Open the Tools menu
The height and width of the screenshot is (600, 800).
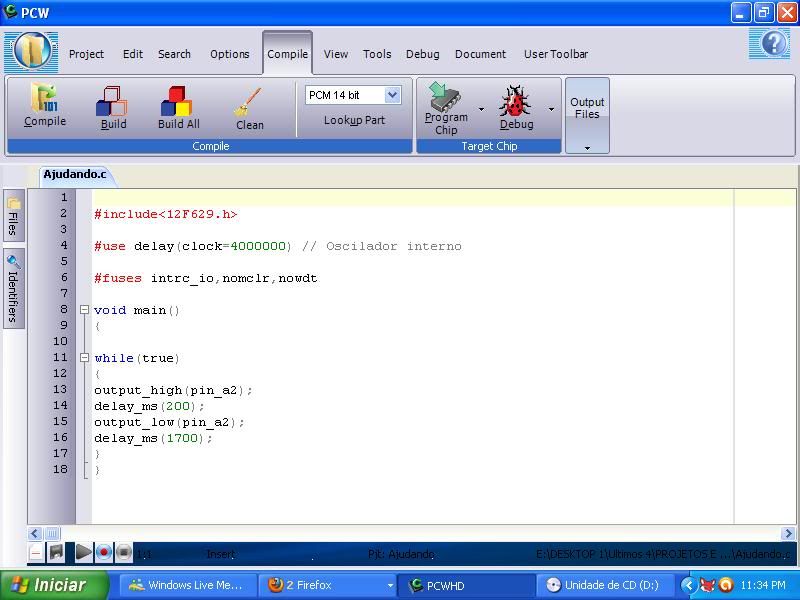(x=377, y=54)
